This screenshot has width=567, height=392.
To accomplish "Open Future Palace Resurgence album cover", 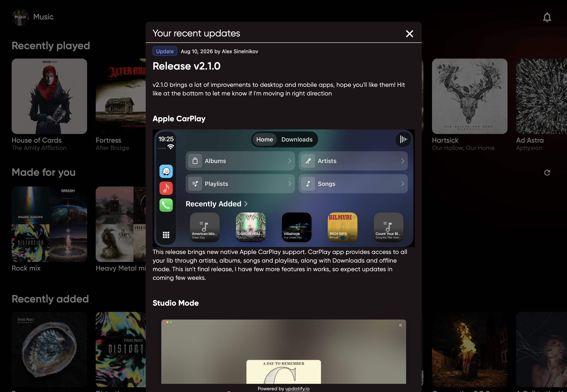I will point(49,350).
